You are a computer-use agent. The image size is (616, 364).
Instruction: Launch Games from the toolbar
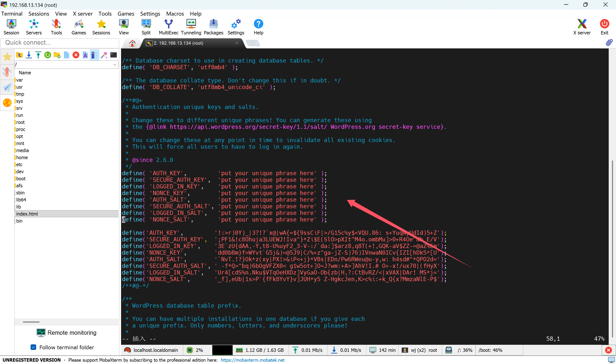(x=78, y=27)
